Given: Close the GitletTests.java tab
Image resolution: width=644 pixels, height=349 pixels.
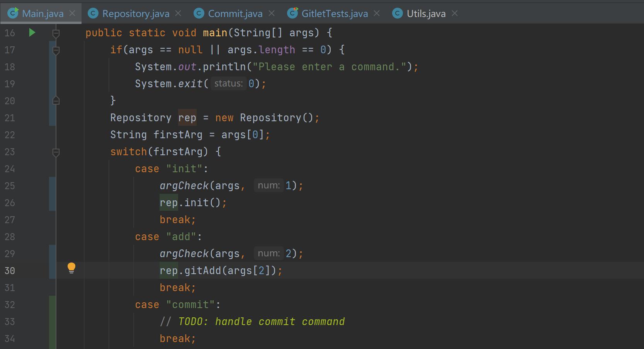Looking at the screenshot, I should [377, 14].
